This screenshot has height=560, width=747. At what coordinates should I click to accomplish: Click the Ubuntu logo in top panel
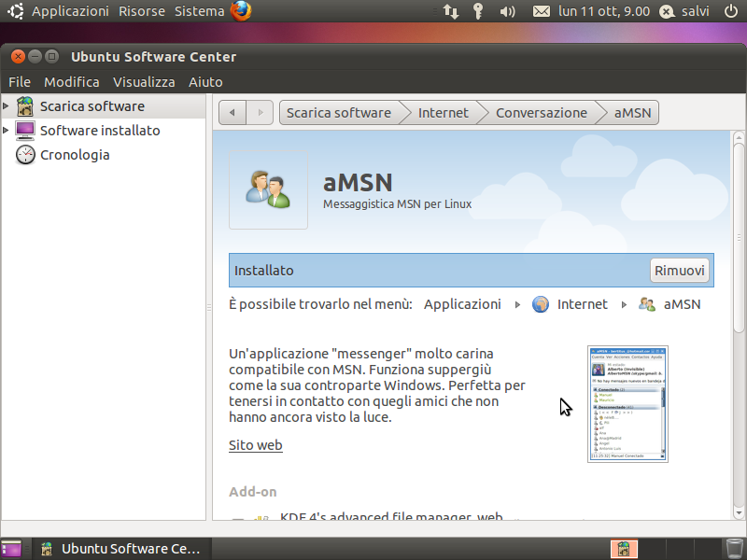[x=16, y=11]
